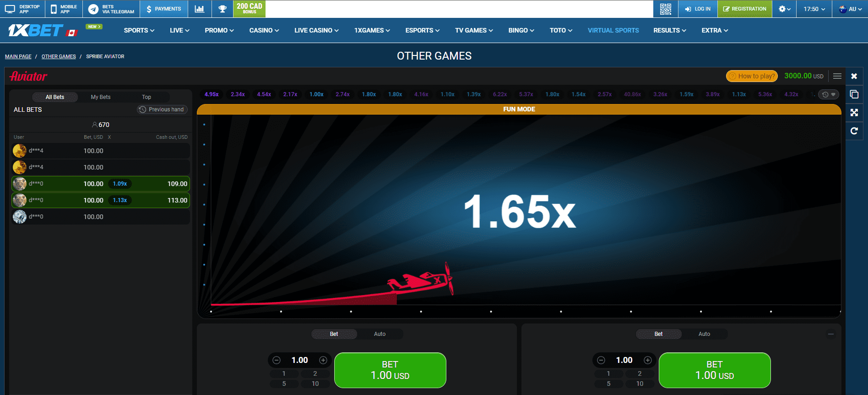Show the Previous hand bets

point(163,110)
